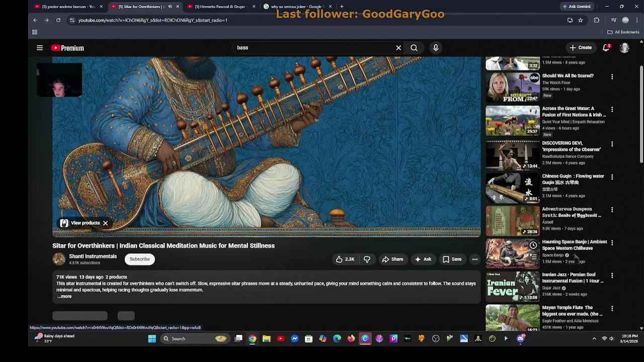
Task: Open options for Chinese Guqin video
Action: click(x=612, y=177)
